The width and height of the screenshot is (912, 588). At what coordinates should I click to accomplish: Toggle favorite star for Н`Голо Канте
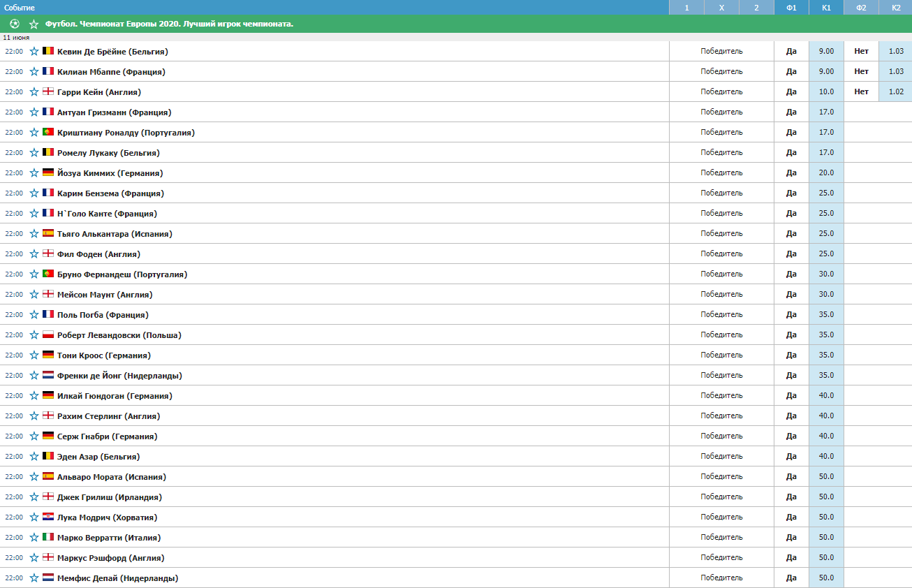(34, 213)
